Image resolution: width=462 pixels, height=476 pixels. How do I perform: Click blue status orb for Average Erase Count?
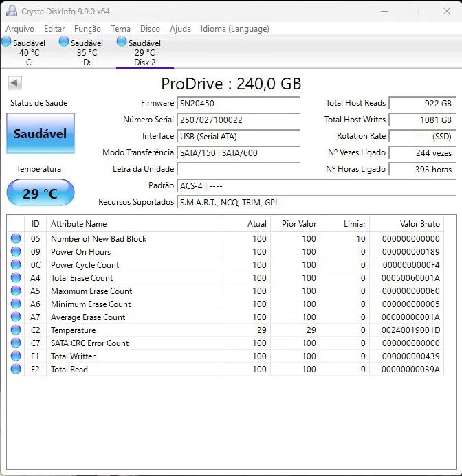click(x=16, y=317)
